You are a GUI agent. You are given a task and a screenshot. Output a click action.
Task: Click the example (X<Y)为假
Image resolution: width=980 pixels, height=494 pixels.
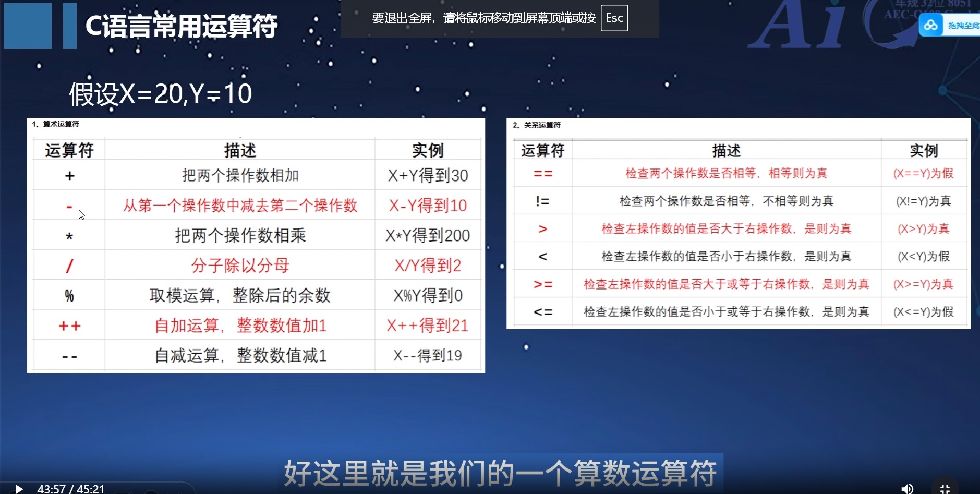924,257
